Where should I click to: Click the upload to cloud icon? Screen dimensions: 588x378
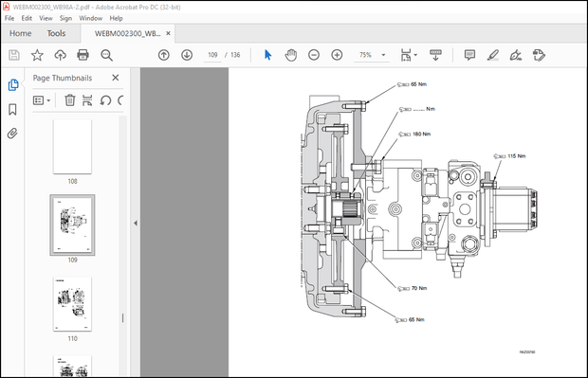tap(61, 55)
